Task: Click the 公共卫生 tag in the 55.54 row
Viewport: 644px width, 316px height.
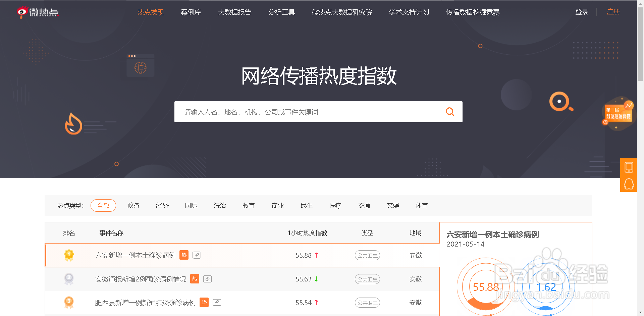Action: 367,303
